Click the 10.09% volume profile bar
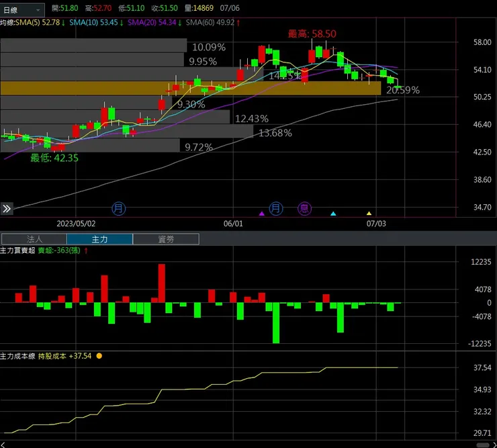Viewport: 497px width, 448px height. point(93,46)
